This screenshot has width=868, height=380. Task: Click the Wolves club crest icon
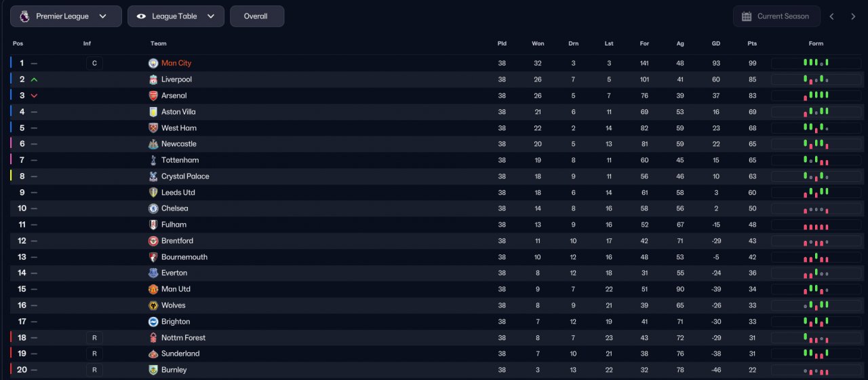click(153, 305)
